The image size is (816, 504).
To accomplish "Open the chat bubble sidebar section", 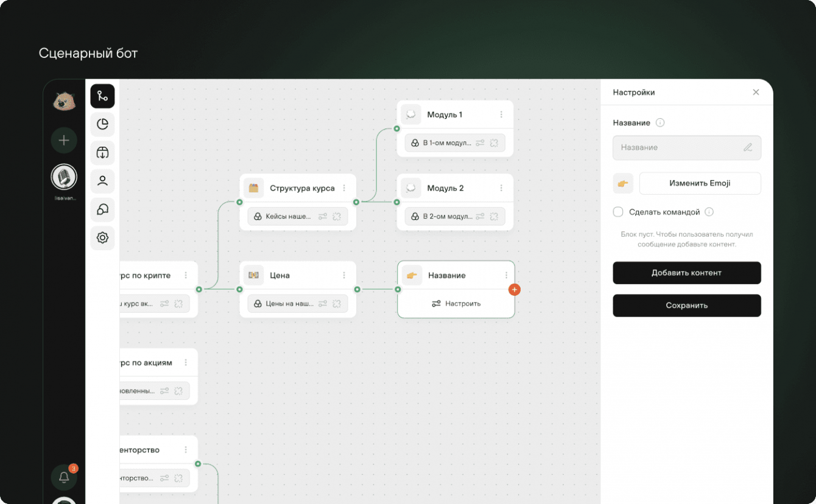I will click(102, 209).
